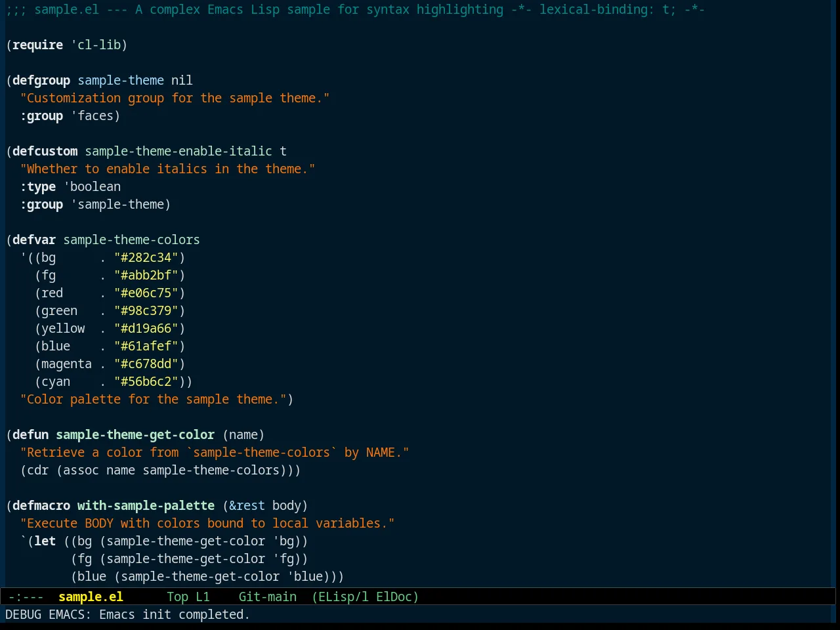Click on 'faces) symbol
This screenshot has height=630, width=840.
point(96,115)
